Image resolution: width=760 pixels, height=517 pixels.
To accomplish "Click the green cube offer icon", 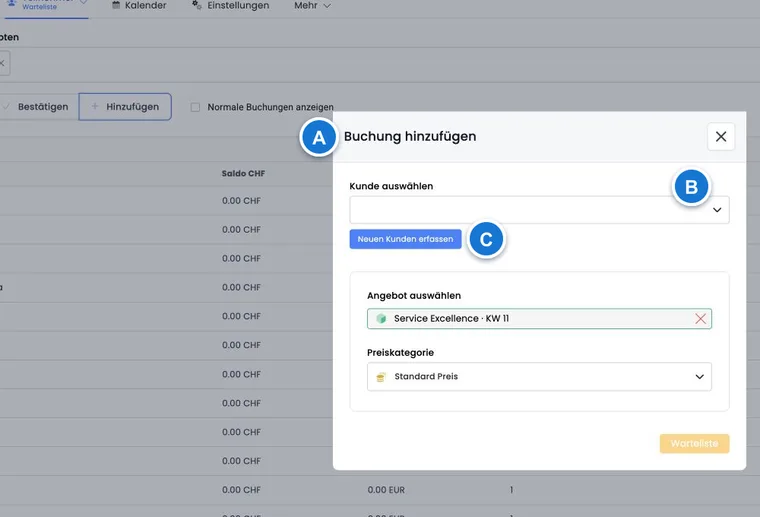I will [381, 318].
